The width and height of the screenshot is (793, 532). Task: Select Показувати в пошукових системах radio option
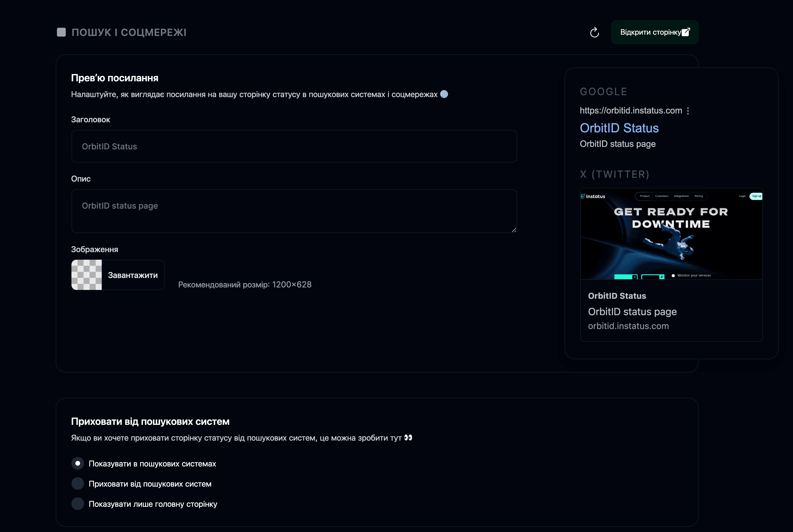pos(78,464)
